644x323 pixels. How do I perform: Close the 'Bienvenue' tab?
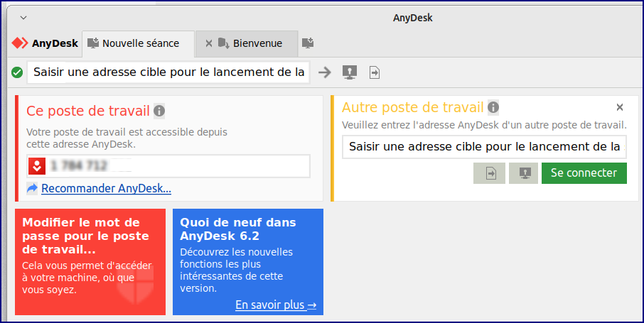tap(209, 43)
